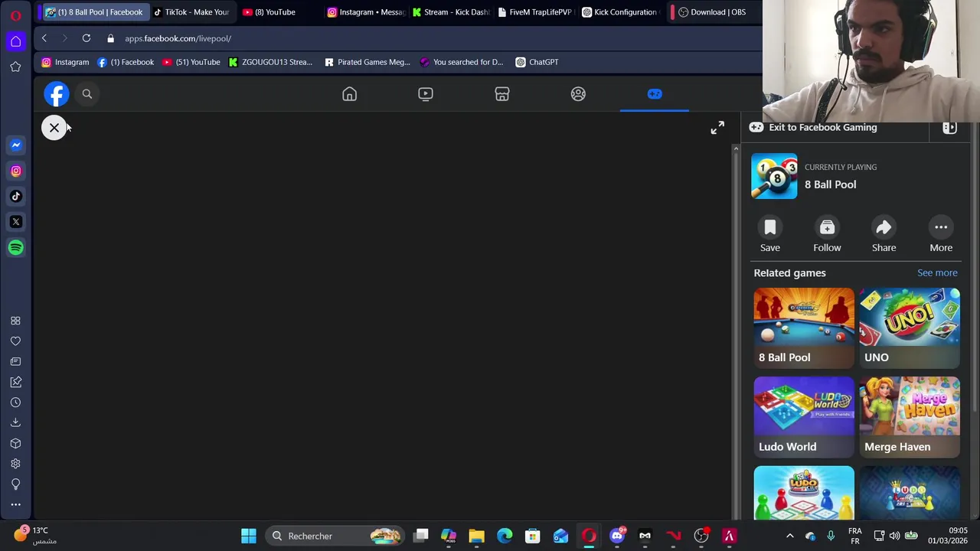
Task: Open Opera sidebar settings gear
Action: point(15,464)
